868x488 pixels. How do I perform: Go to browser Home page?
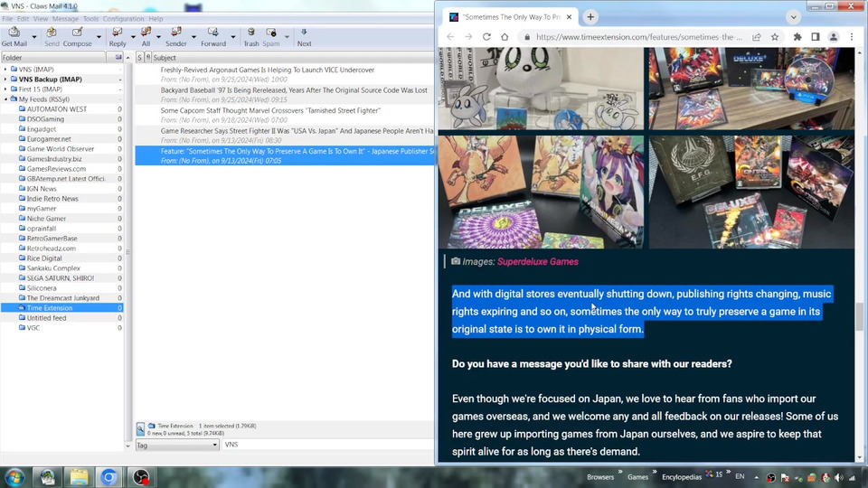point(505,36)
